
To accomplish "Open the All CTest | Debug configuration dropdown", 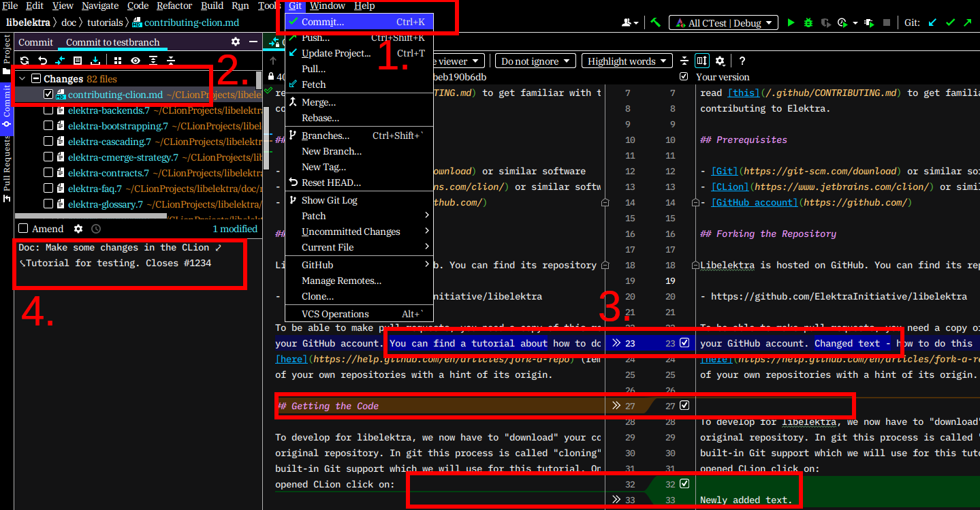I will [x=723, y=22].
